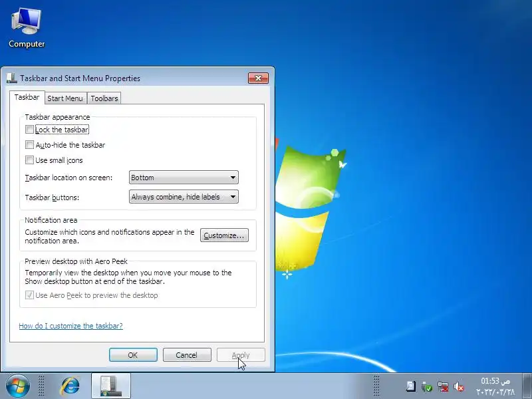The image size is (532, 399).
Task: Open the Action Center tray icon
Action: point(410,386)
